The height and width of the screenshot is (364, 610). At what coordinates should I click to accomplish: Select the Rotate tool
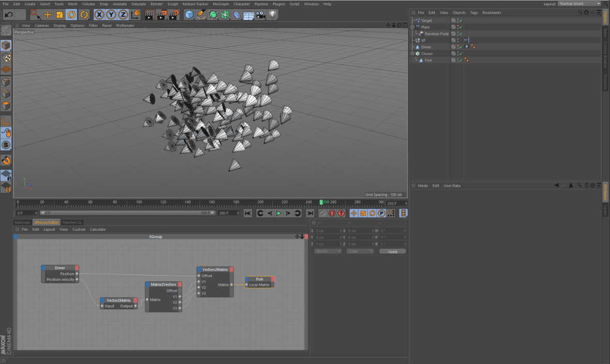pyautogui.click(x=72, y=14)
